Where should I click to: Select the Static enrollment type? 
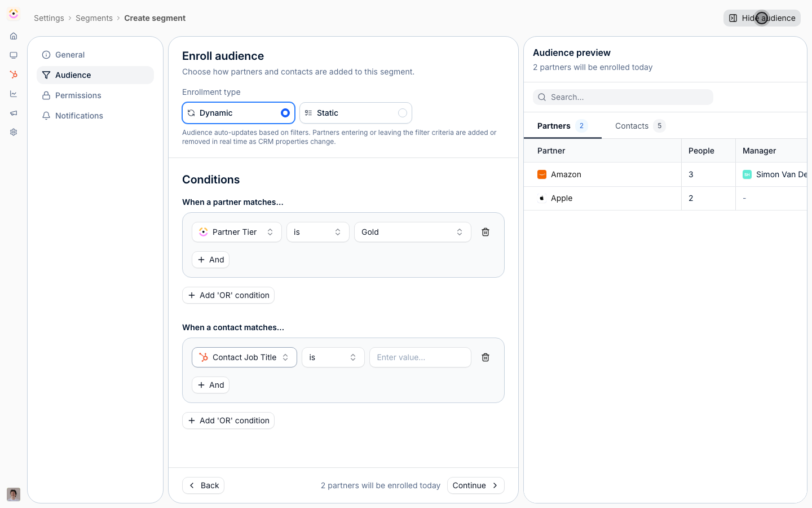point(356,113)
